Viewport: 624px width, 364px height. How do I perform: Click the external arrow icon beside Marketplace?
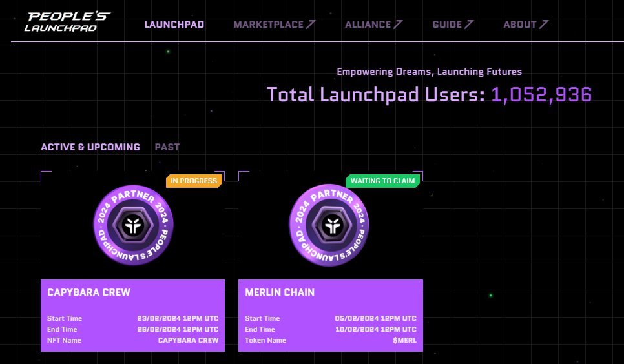click(311, 25)
